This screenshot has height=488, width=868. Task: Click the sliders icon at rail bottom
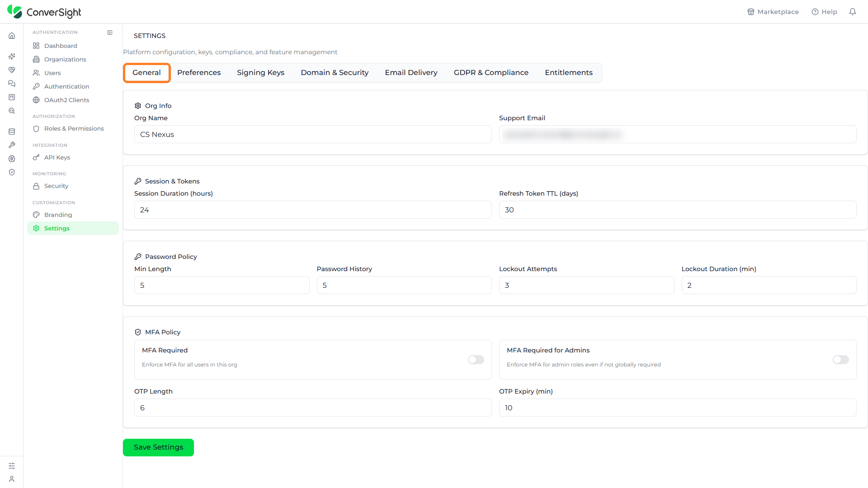tap(12, 466)
